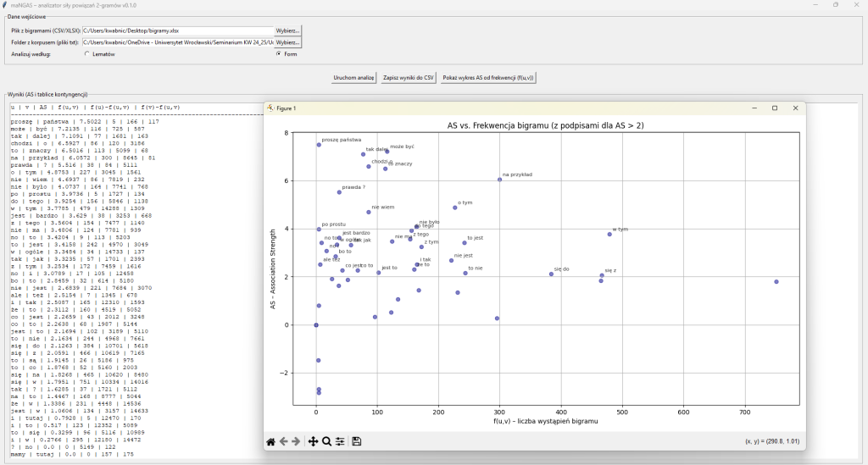Viewport: 868px width, 465px height.
Task: Click the 'Analizuj według:' label
Action: [x=31, y=54]
